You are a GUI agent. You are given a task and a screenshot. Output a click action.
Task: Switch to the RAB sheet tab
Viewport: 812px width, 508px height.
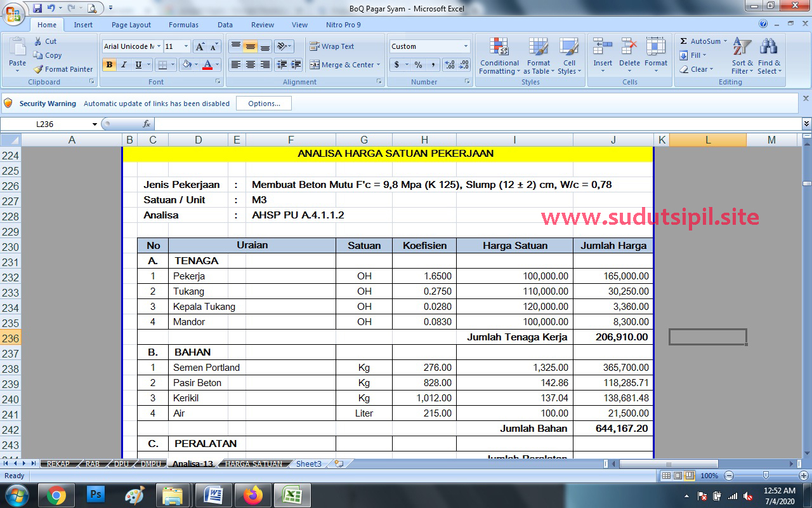(x=93, y=464)
